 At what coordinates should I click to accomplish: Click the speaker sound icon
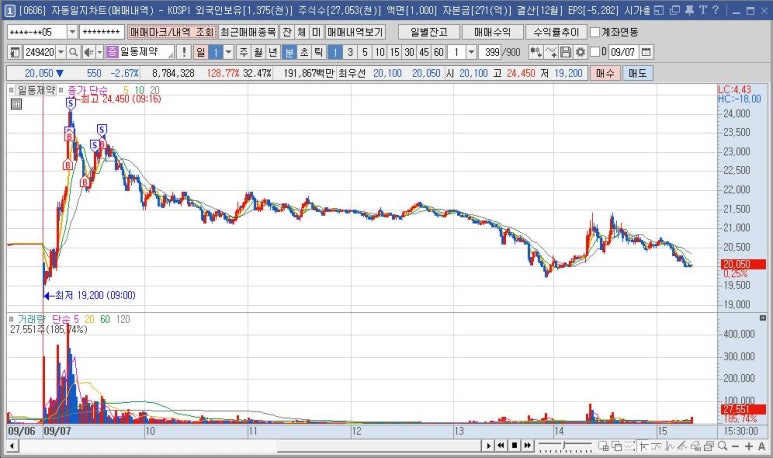point(88,52)
